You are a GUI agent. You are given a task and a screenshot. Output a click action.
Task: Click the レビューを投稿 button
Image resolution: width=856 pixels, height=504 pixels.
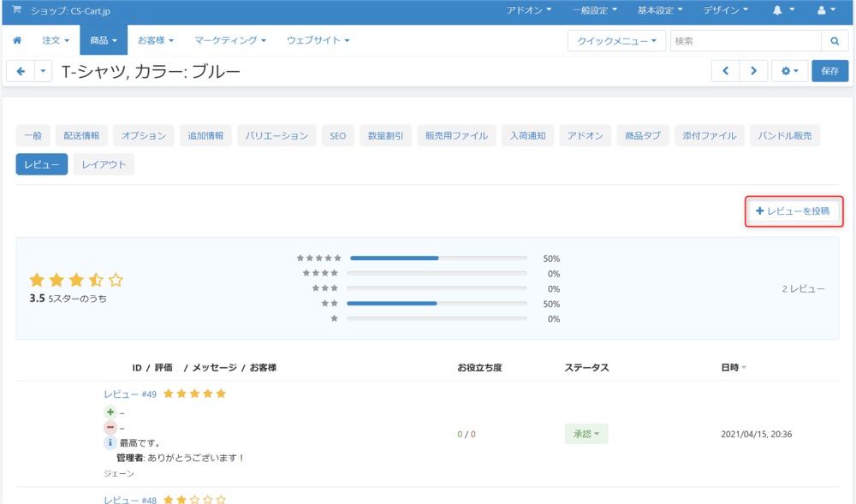coord(794,211)
